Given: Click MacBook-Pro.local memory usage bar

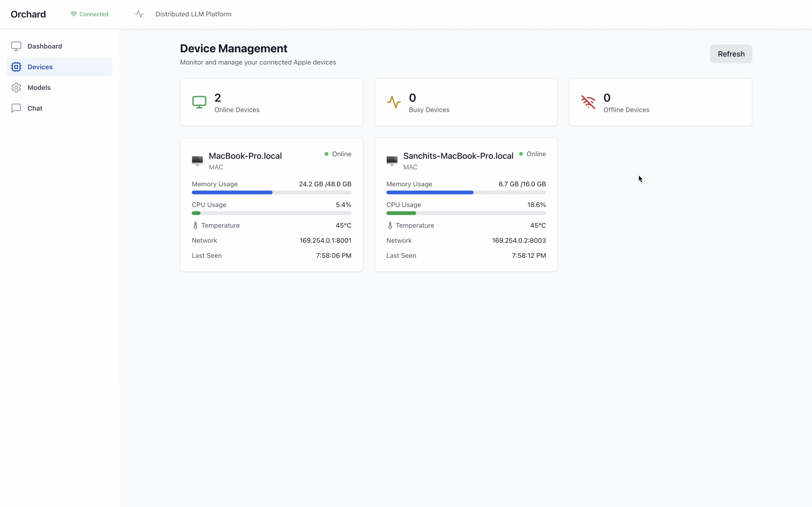Looking at the screenshot, I should [271, 192].
